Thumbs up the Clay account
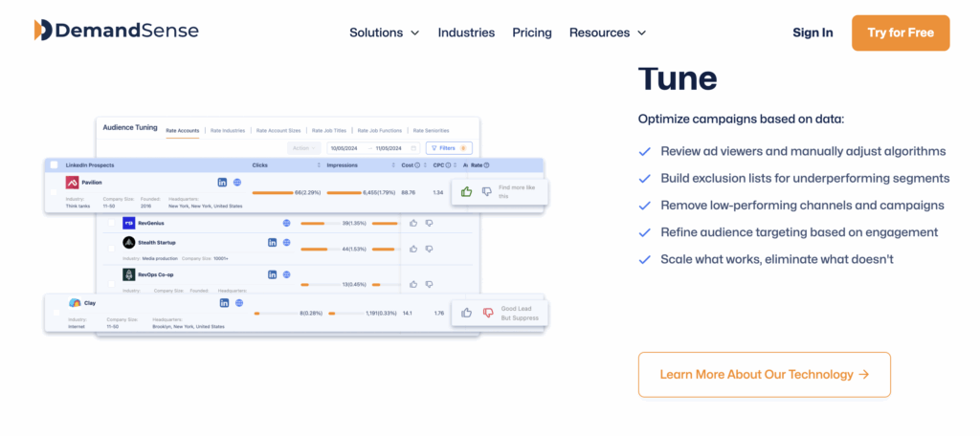This screenshot has height=436, width=980. point(466,313)
